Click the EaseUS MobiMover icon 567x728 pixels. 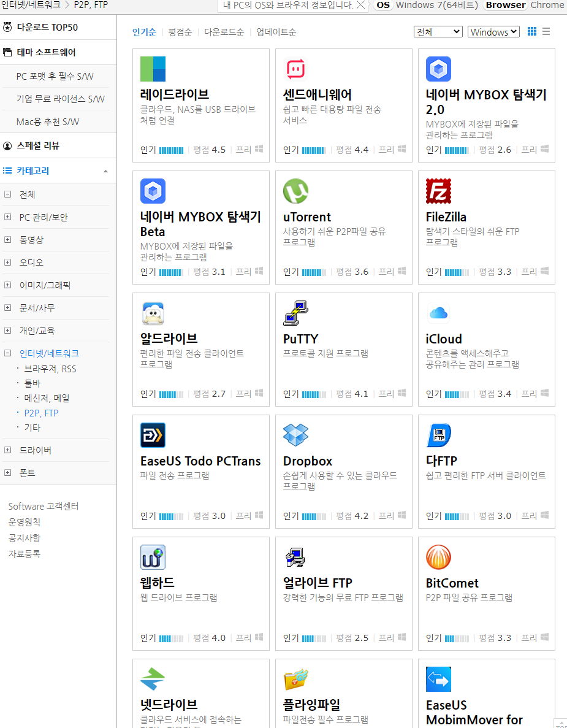click(438, 680)
